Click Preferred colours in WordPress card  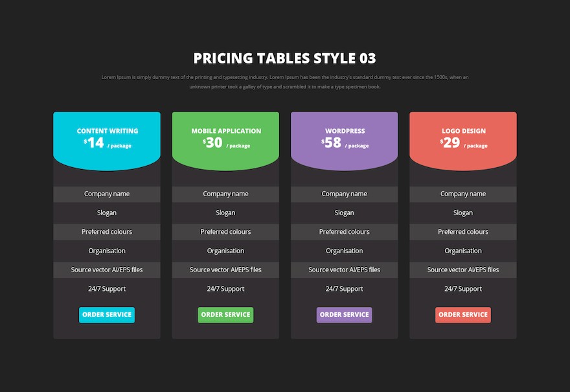pos(344,232)
